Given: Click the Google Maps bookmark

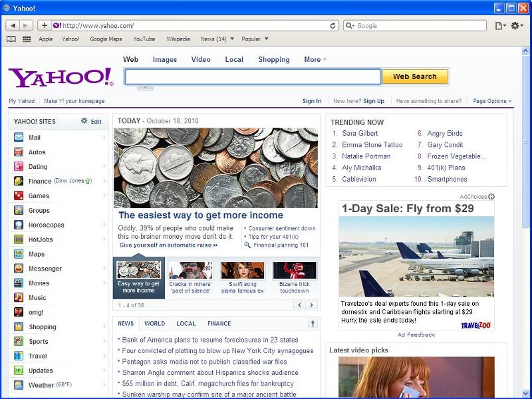Looking at the screenshot, I should 106,39.
